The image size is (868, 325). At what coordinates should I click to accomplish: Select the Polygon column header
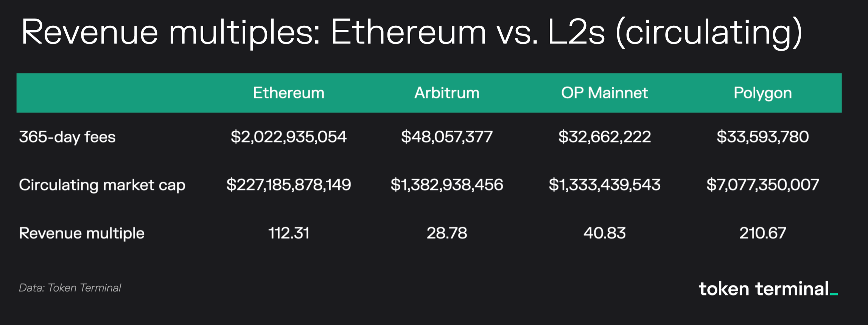pyautogui.click(x=762, y=93)
